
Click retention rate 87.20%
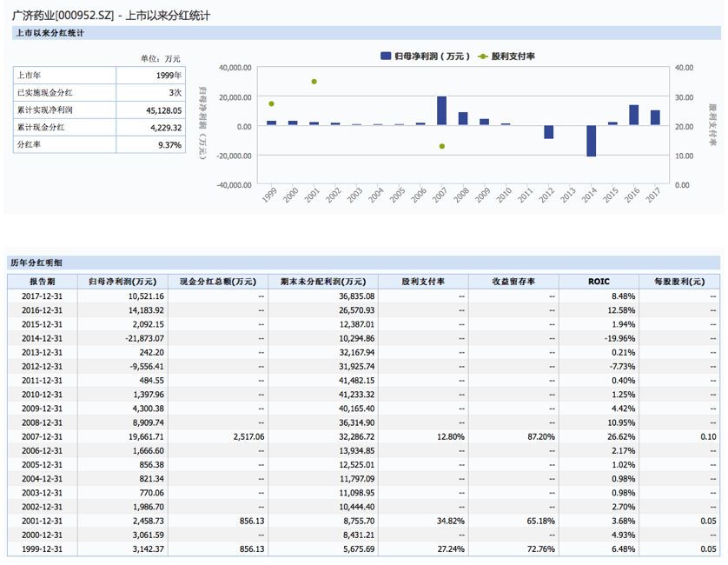541,436
